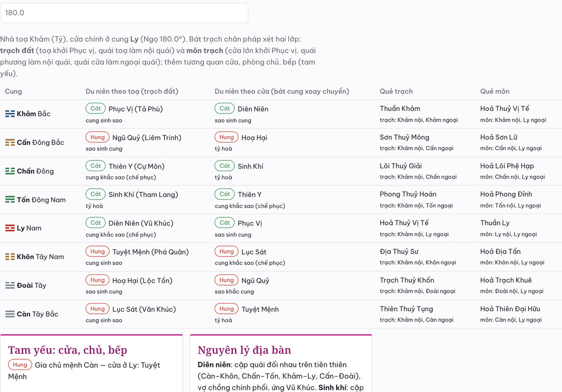562x392 pixels.
Task: Click the Cát badge beside Thiên Y (Cự Môn)
Action: point(96,166)
